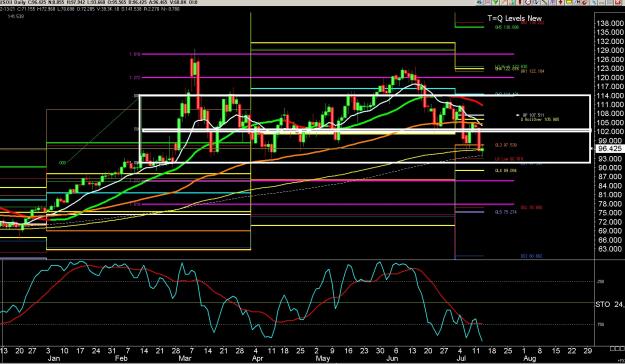The height and width of the screenshot is (364, 625).
Task: Click the green down-arrow toolbar icon
Action: (x=495, y=2)
